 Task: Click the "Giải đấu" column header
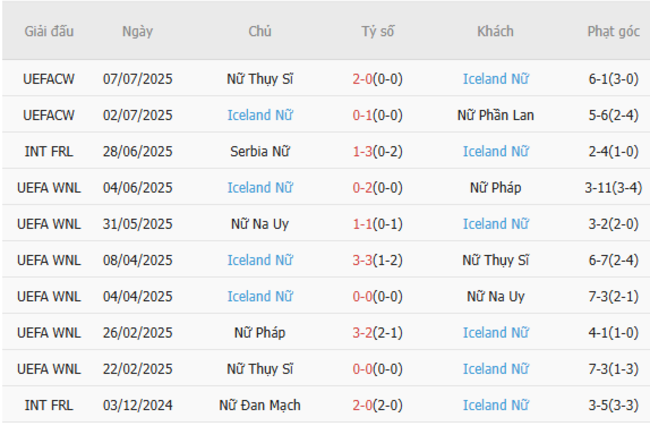tap(46, 32)
